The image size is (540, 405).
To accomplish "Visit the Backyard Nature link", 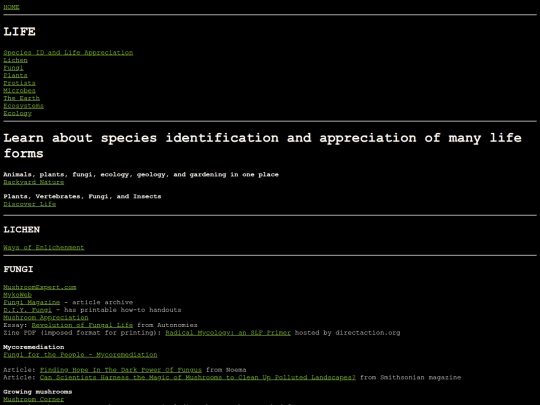I will (x=34, y=182).
